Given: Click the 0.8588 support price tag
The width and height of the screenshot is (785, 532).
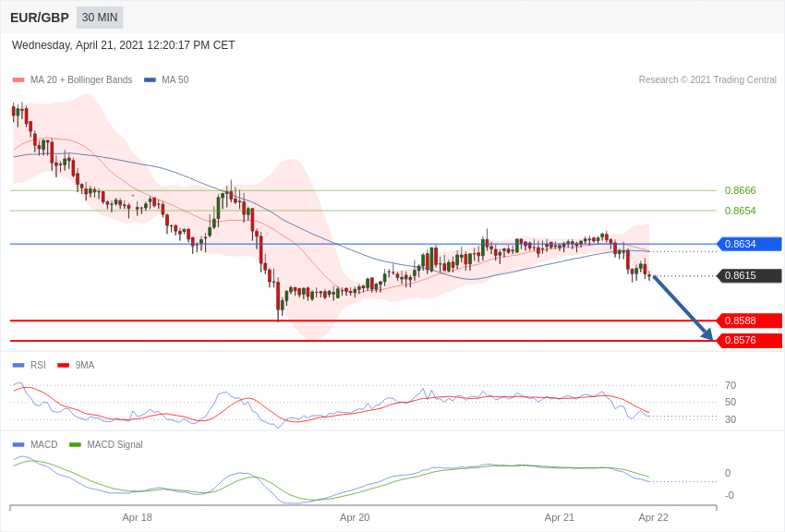Looking at the screenshot, I should point(749,320).
